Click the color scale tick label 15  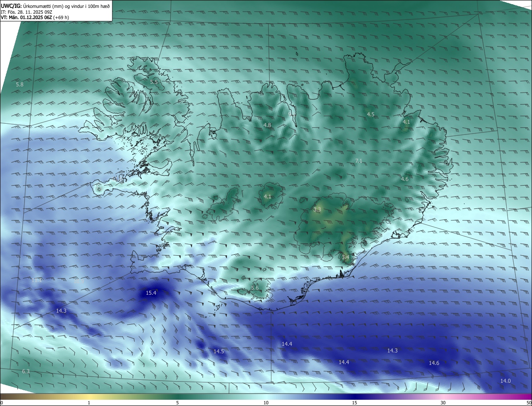pos(355,403)
